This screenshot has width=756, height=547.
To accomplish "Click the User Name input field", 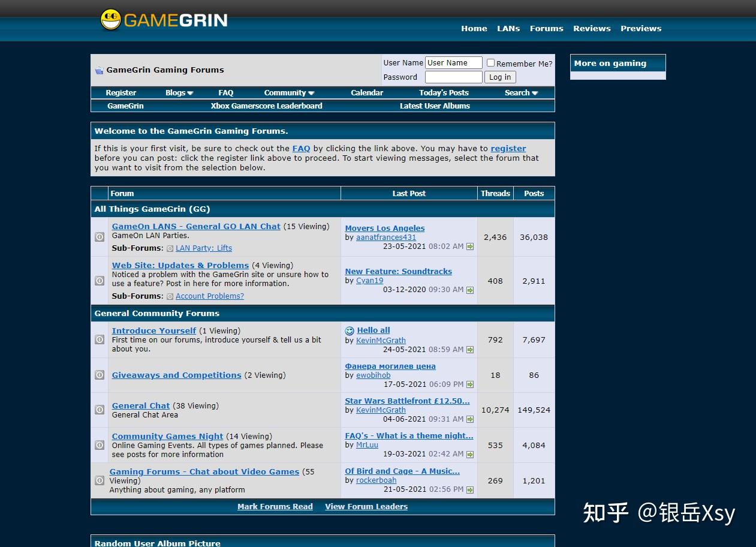I will tap(453, 63).
